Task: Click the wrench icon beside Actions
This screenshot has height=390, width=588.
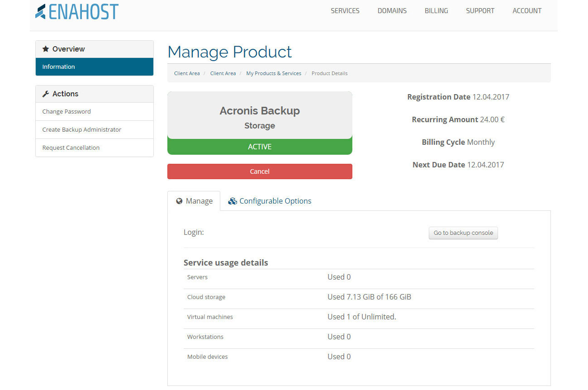Action: pos(45,94)
